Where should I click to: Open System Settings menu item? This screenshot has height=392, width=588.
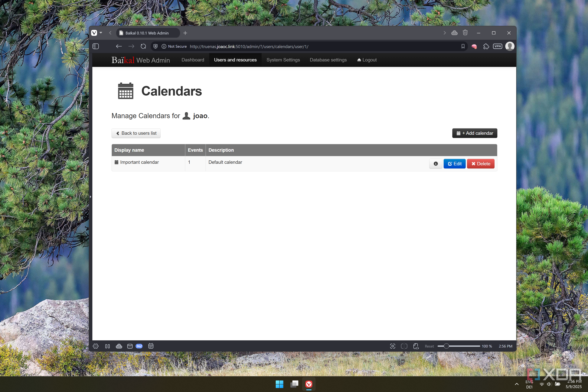[x=283, y=60]
